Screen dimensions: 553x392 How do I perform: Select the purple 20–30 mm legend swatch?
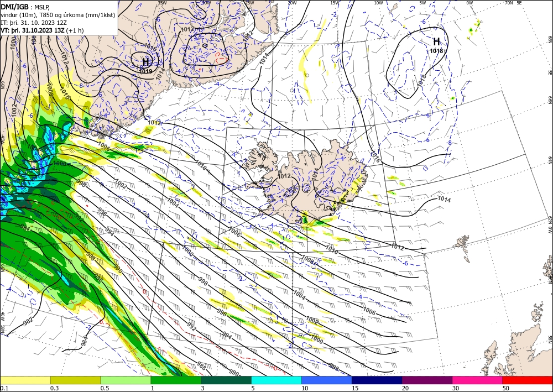point(427,380)
